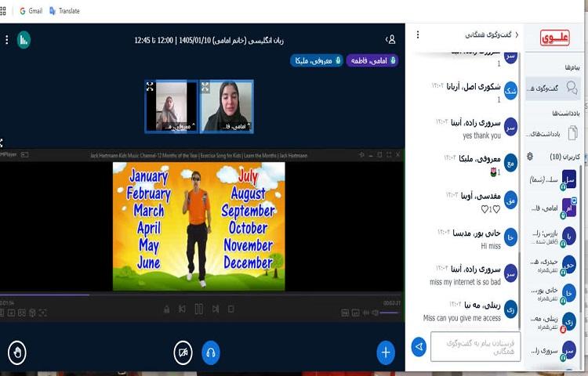Toggle the user list panel icon beside the class title
The height and width of the screenshot is (376, 588).
pyautogui.click(x=390, y=39)
